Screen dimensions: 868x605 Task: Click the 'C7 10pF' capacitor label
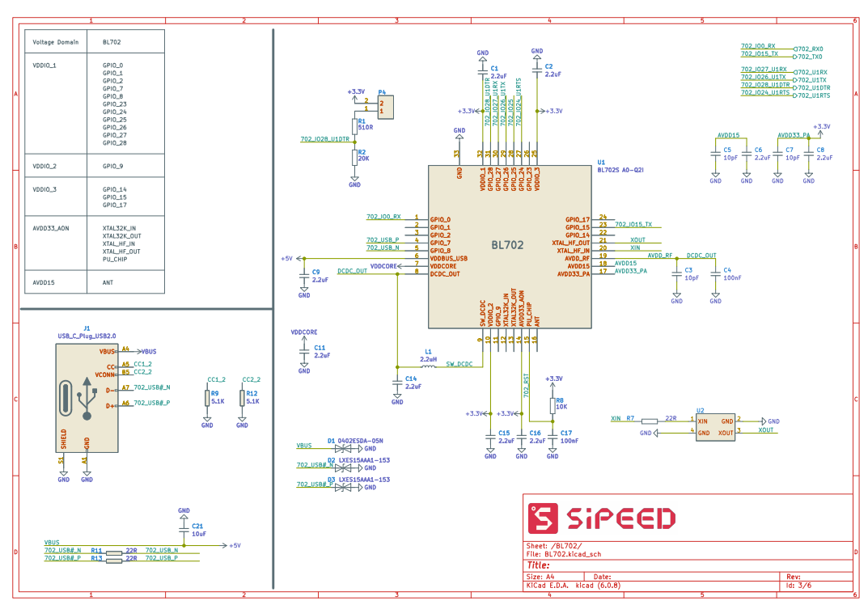[x=793, y=154]
